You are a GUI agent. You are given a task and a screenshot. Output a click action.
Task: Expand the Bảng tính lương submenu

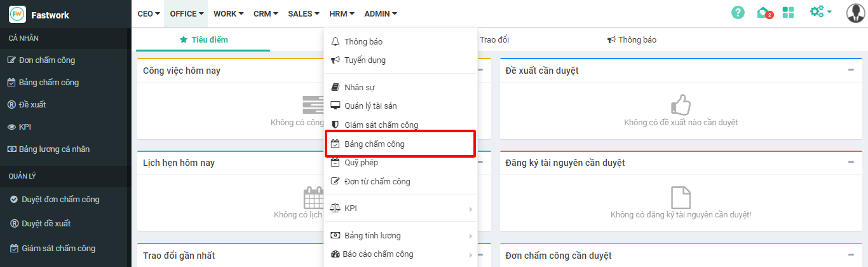point(470,236)
